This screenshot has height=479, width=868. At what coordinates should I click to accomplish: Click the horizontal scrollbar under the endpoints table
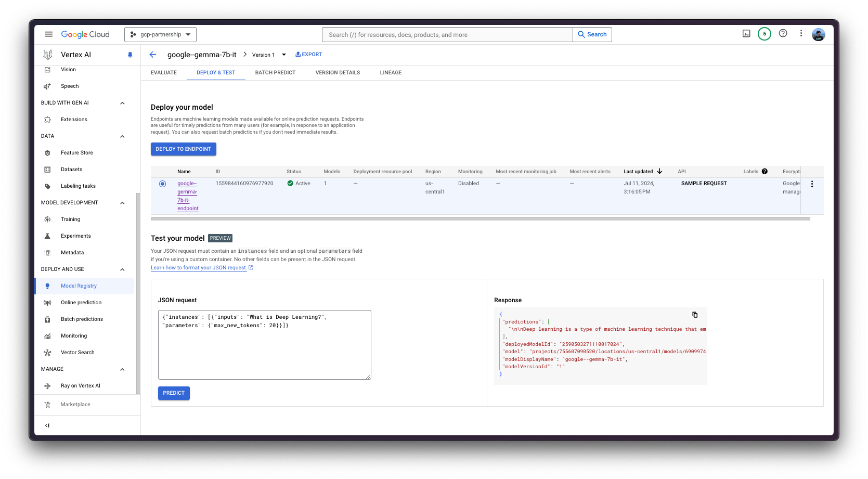(481, 218)
